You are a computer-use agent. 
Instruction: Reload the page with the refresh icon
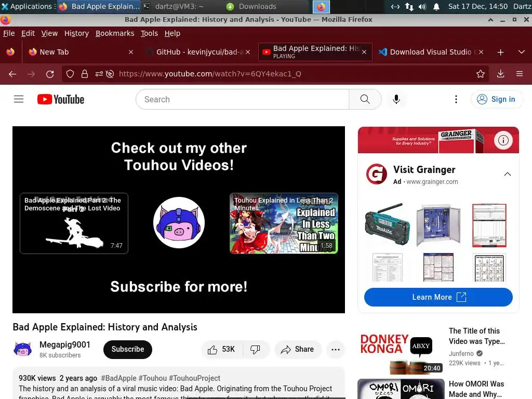tap(50, 74)
